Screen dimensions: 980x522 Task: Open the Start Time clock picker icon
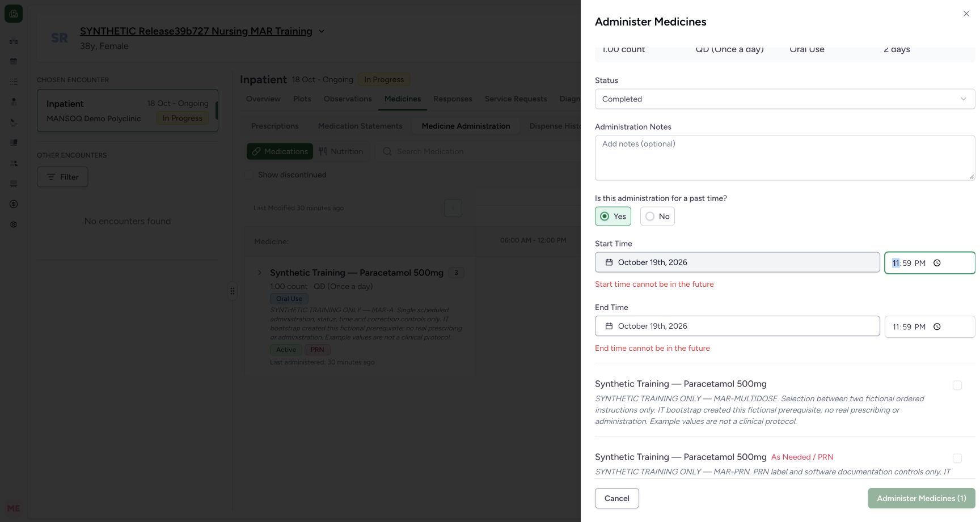937,263
